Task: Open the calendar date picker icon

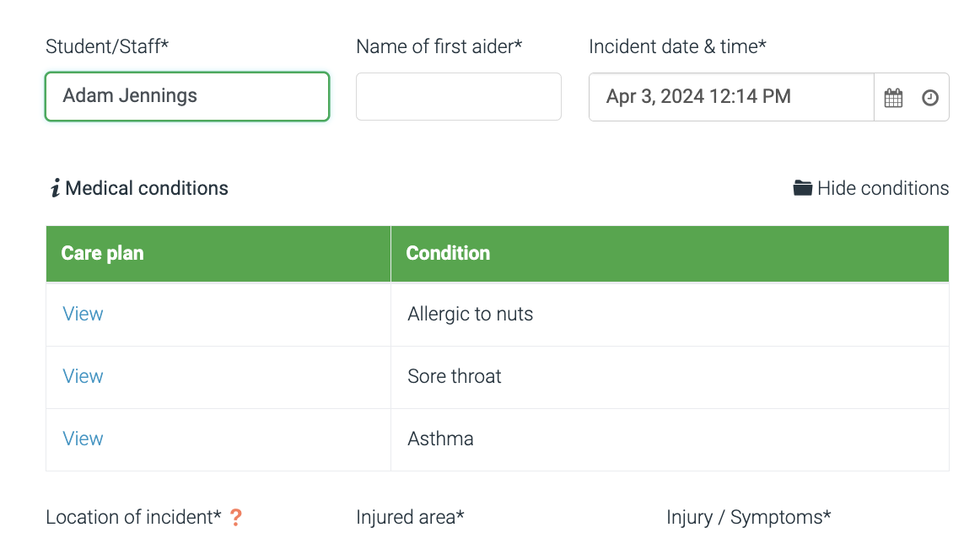Action: click(x=892, y=96)
